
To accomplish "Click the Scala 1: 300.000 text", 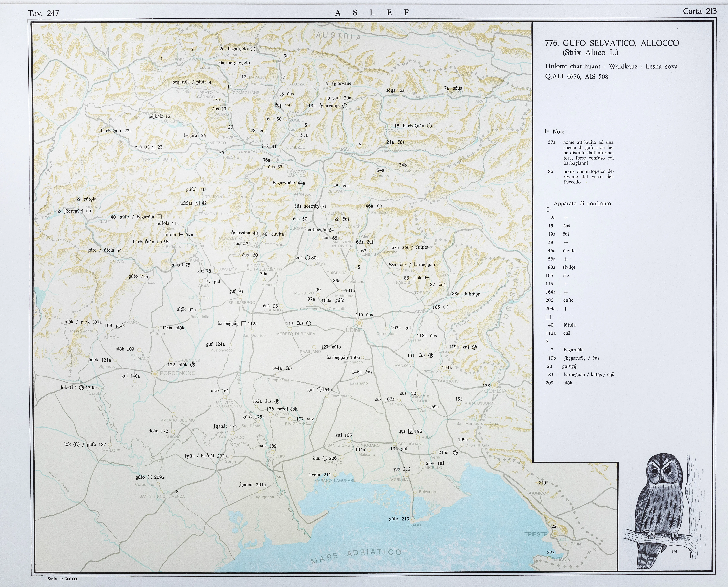I will [63, 579].
